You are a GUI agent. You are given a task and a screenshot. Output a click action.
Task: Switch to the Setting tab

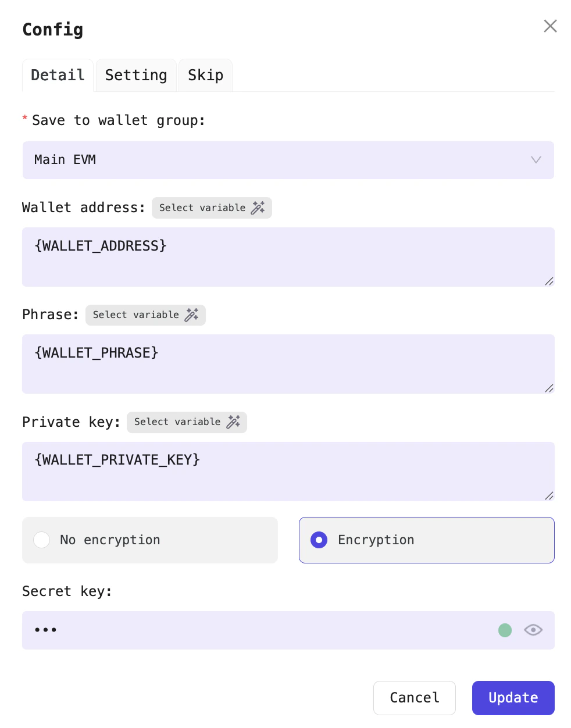coord(135,75)
